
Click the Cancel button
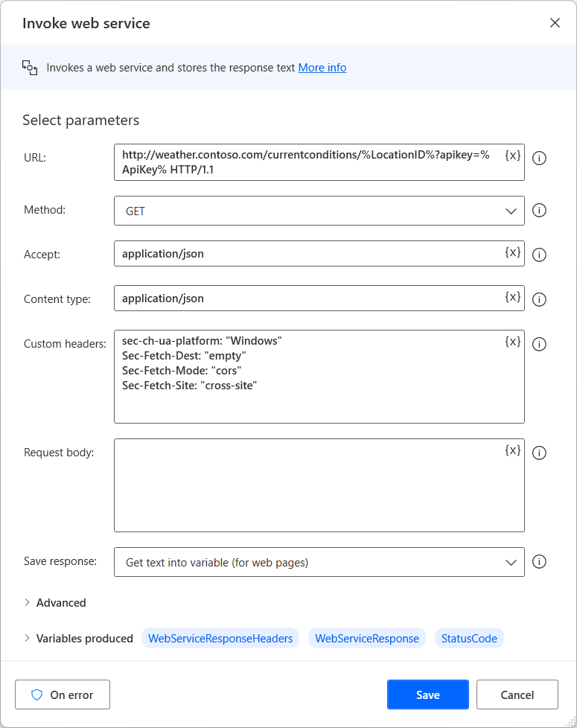coord(517,695)
